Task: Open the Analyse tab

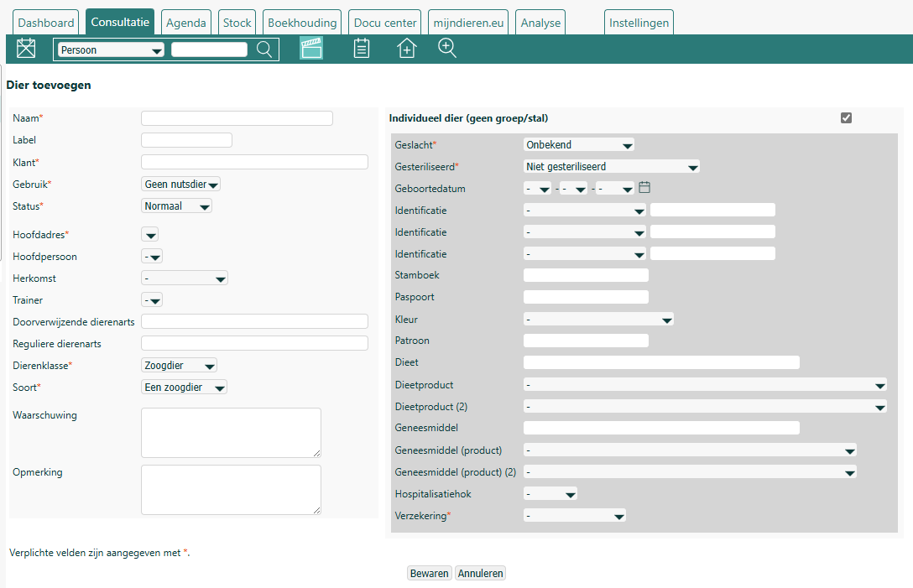Action: [540, 23]
